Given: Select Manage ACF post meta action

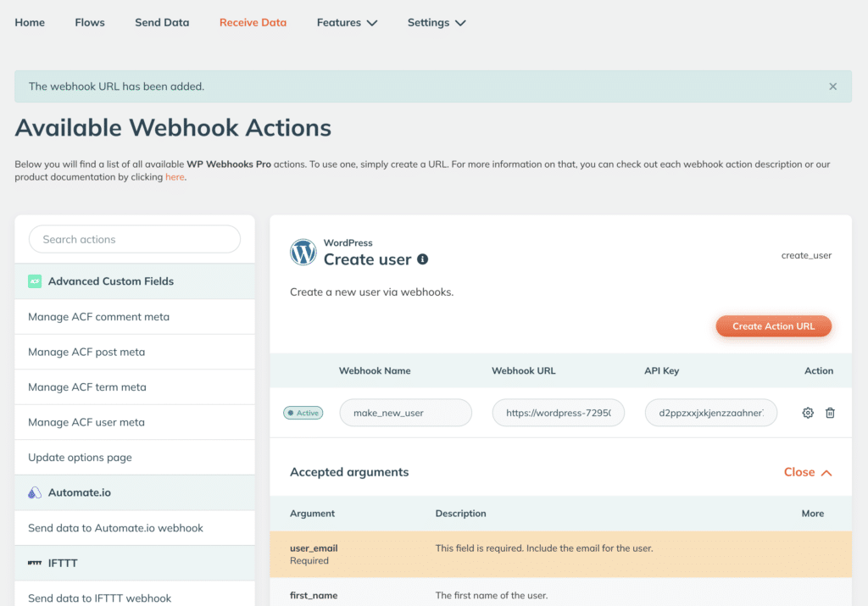Looking at the screenshot, I should [x=135, y=352].
